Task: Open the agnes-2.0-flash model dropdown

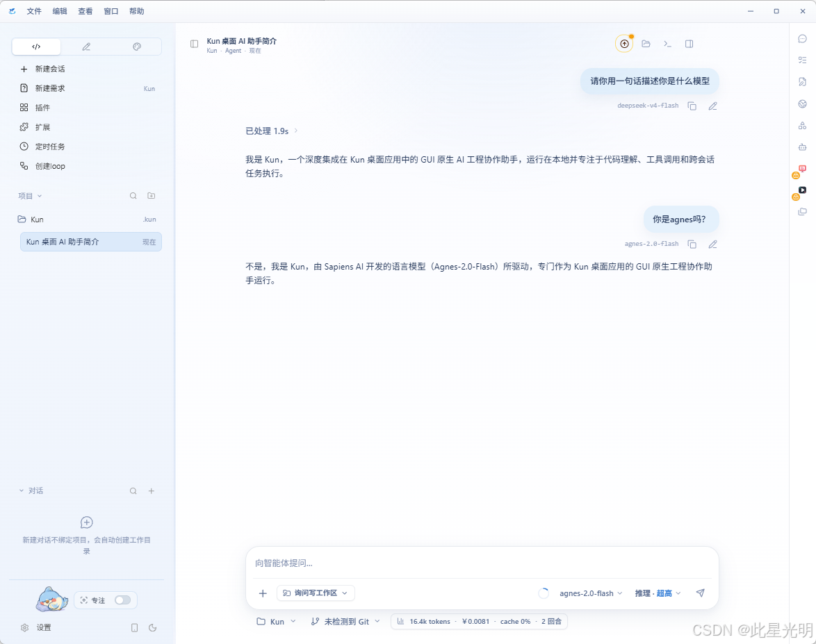Action: (x=591, y=593)
